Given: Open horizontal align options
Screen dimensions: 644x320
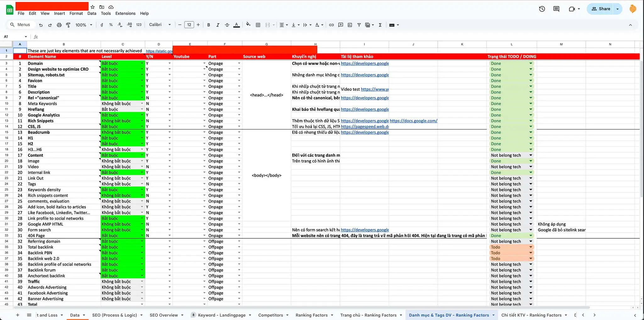Looking at the screenshot, I should point(283,25).
